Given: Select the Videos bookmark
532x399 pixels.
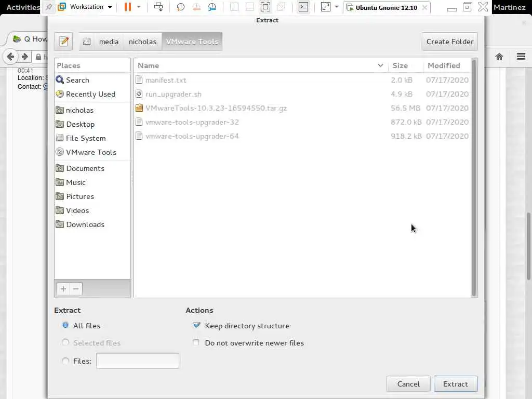Looking at the screenshot, I should coord(92,210).
